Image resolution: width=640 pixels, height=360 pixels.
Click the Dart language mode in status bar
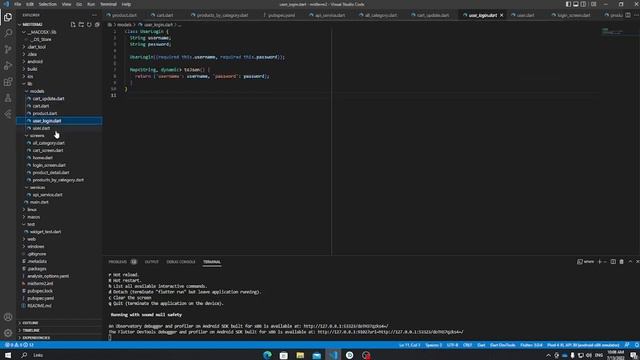pyautogui.click(x=481, y=345)
